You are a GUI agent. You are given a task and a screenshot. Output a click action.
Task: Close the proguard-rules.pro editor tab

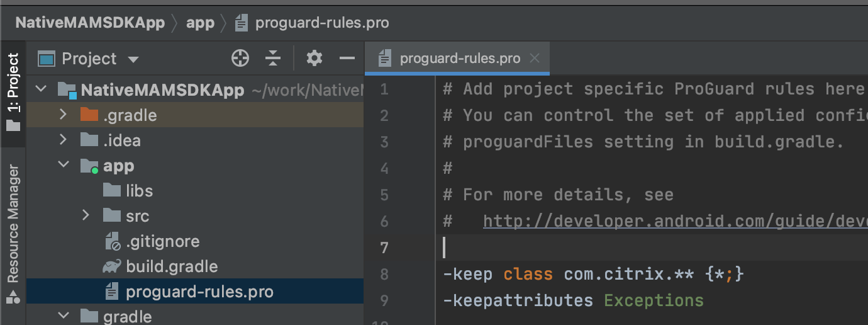535,59
